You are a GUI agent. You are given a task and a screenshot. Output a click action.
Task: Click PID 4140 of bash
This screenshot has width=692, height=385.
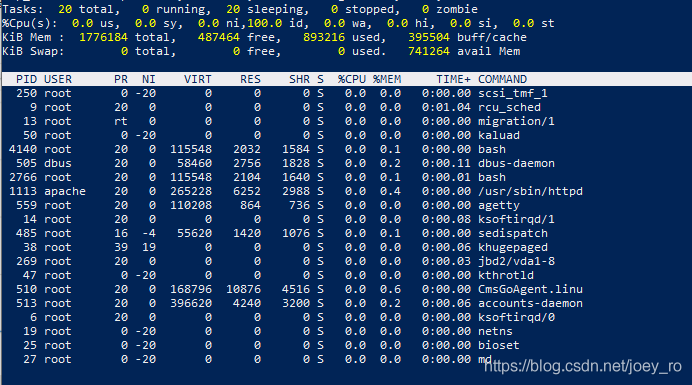23,149
